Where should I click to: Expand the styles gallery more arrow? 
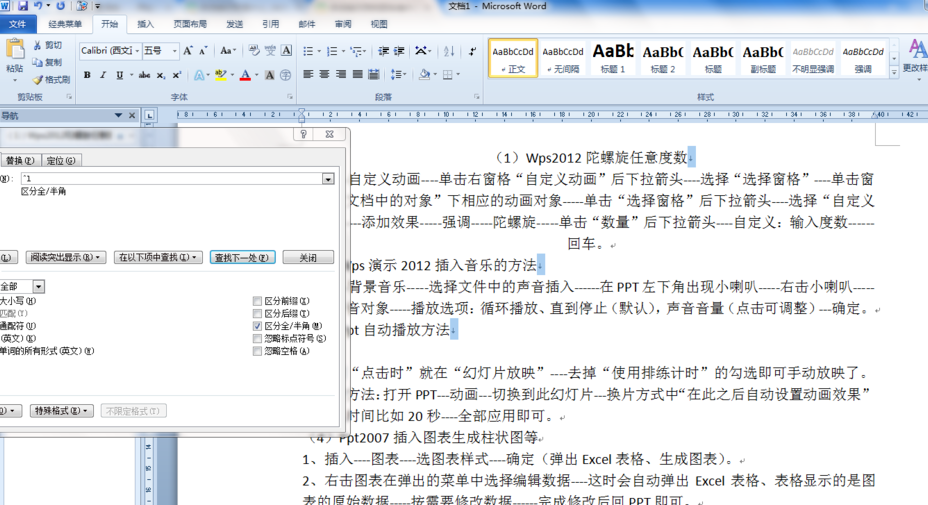[x=894, y=72]
